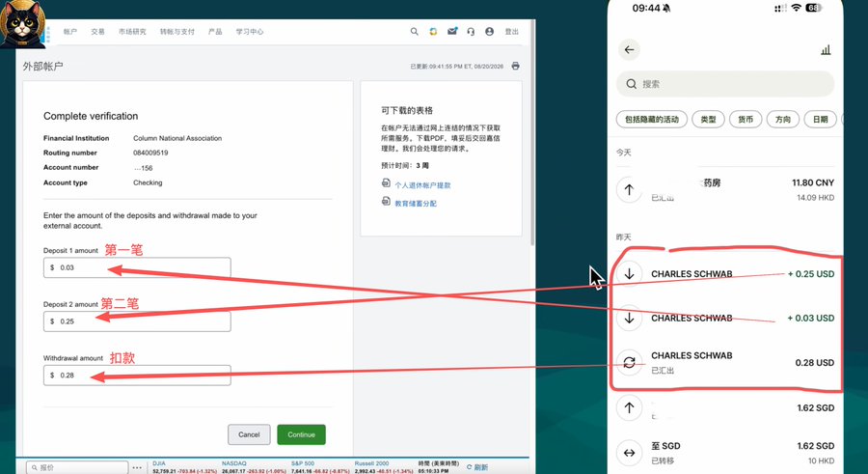The width and height of the screenshot is (868, 474).
Task: Click the 刷新 refresh icon in ticker bar
Action: [x=470, y=467]
